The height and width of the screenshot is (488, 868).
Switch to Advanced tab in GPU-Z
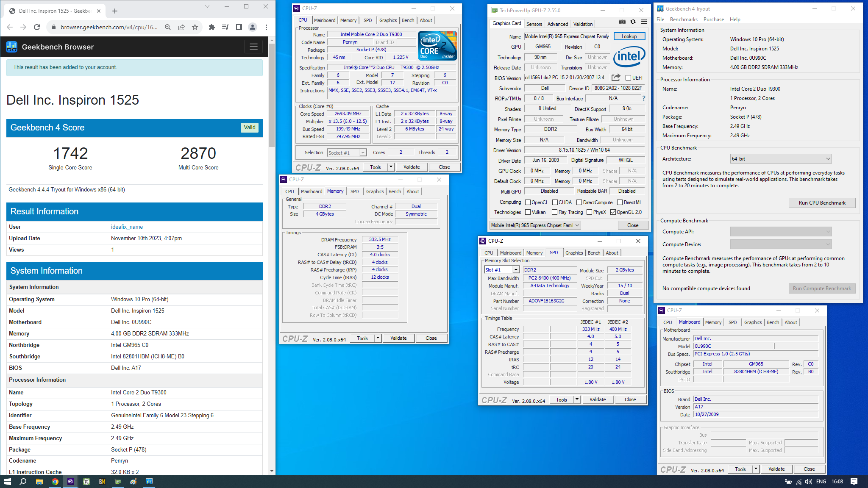pos(557,24)
